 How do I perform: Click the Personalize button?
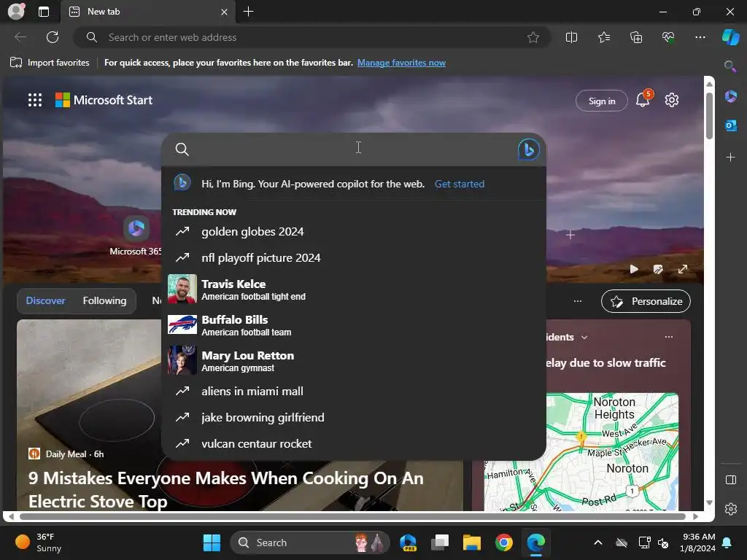tap(646, 301)
